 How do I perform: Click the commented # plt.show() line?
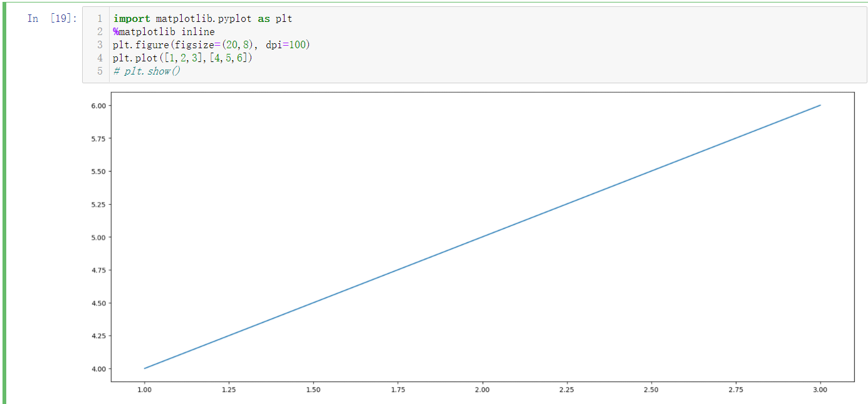(147, 71)
